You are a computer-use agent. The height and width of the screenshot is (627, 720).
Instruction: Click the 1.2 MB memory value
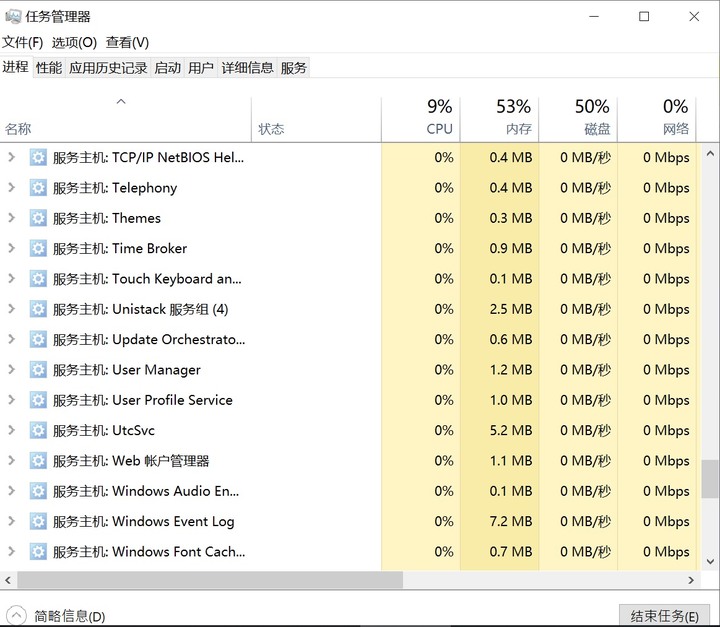tap(511, 370)
